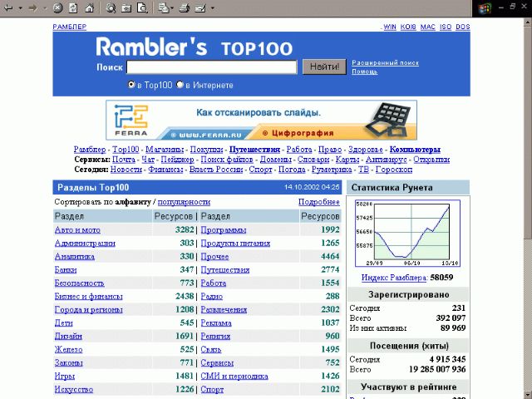Screen dimensions: 532x399
Task: Open the Города и регионы section
Action: [89, 309]
